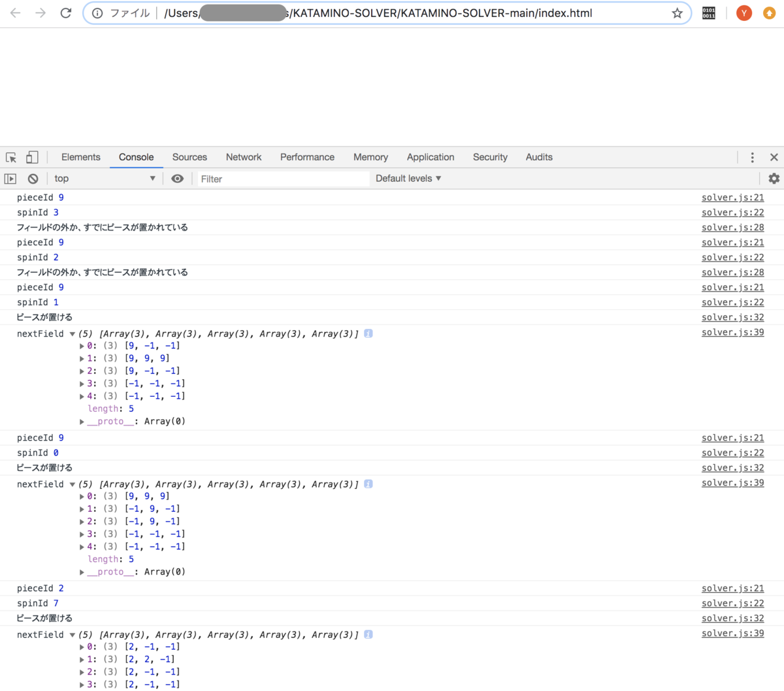Expand the __proto__ entry of nextField
This screenshot has width=784, height=691.
click(81, 421)
